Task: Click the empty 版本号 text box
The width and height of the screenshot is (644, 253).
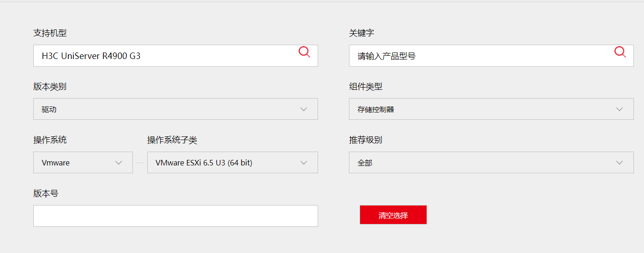Action: pos(175,216)
